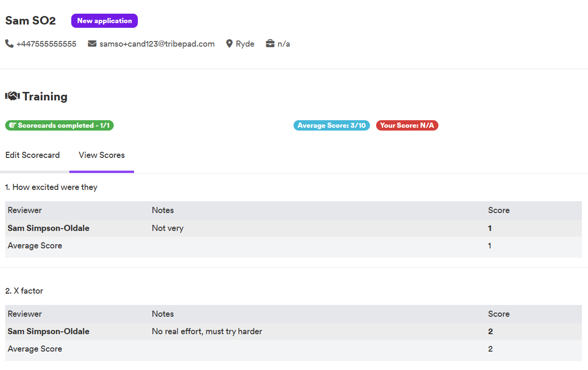This screenshot has width=588, height=370.
Task: Click the location text Ryde
Action: click(x=245, y=44)
